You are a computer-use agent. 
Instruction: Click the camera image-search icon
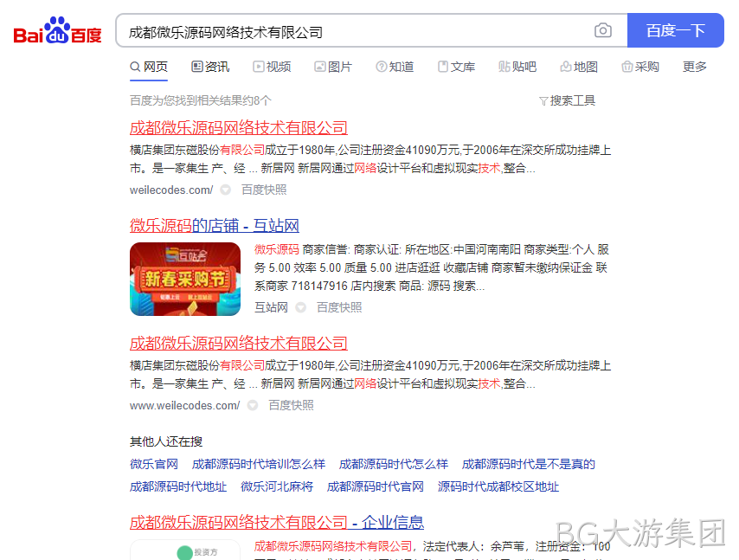(603, 30)
